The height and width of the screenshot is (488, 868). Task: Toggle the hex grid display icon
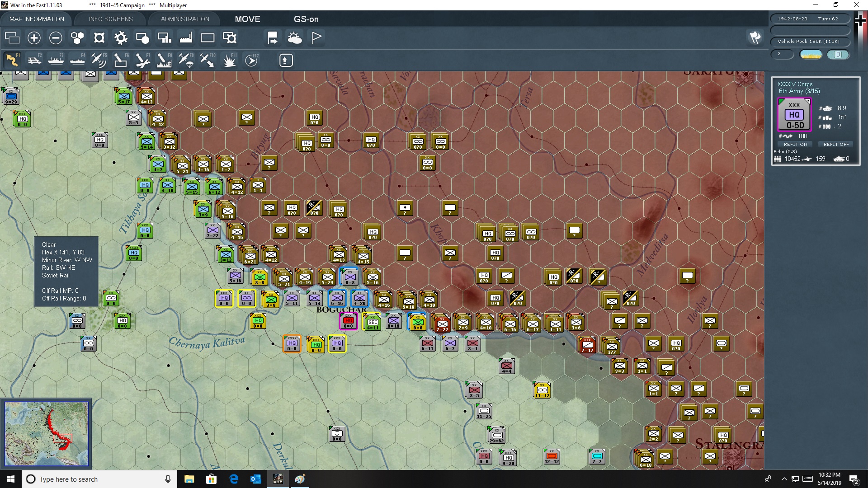(77, 38)
